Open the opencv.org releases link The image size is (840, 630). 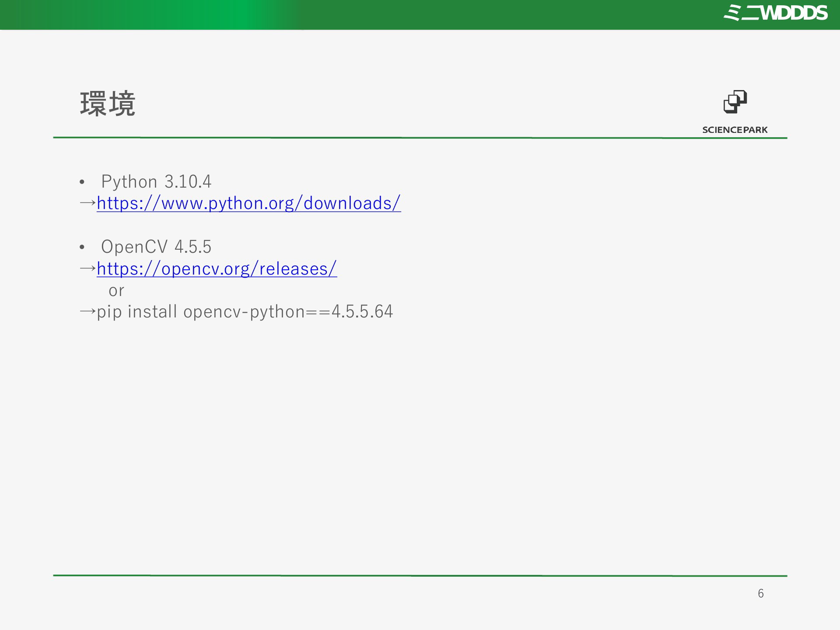217,268
